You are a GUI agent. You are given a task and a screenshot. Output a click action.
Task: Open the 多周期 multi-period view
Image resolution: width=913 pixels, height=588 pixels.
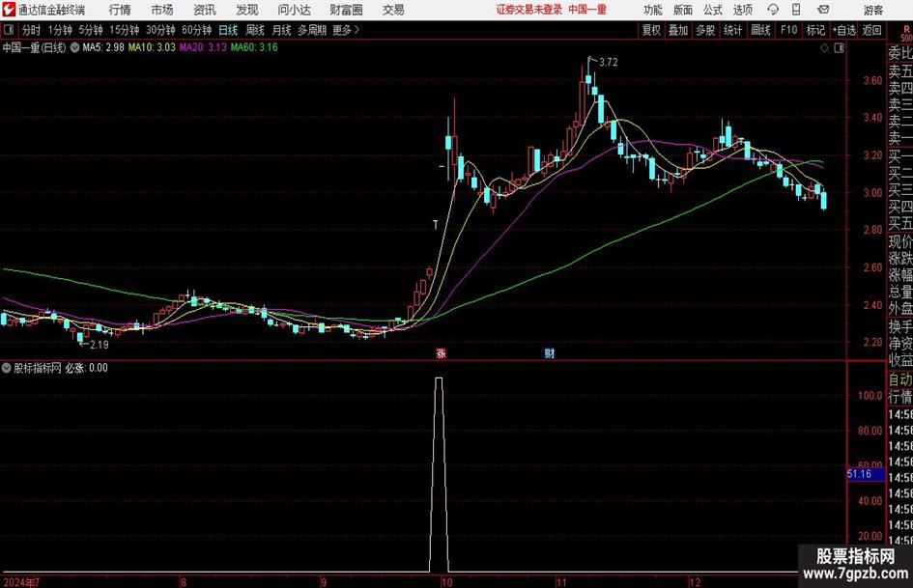[x=312, y=30]
